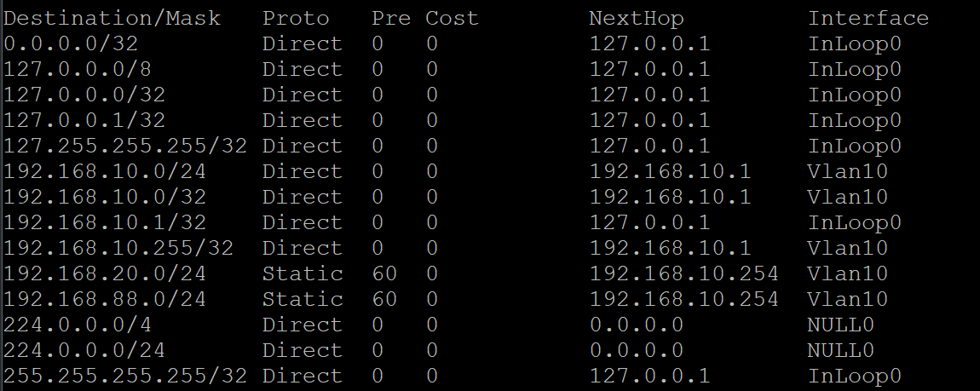
Task: Click the Pre column header text
Action: click(x=391, y=18)
